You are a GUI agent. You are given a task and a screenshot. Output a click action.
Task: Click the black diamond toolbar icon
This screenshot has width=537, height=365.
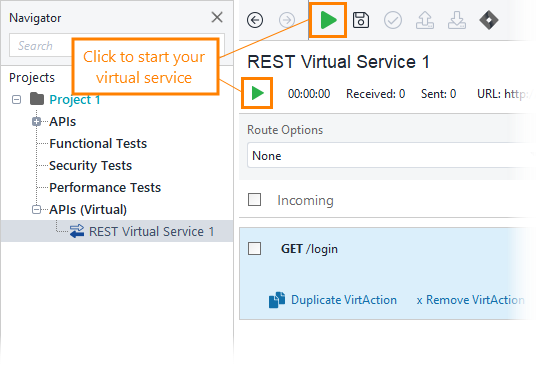tap(489, 20)
